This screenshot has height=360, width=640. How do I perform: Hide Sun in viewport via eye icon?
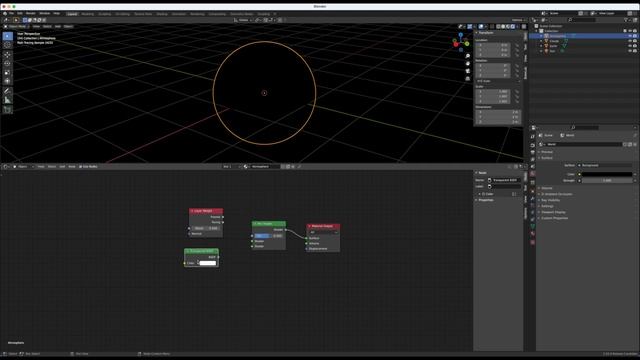pyautogui.click(x=630, y=51)
